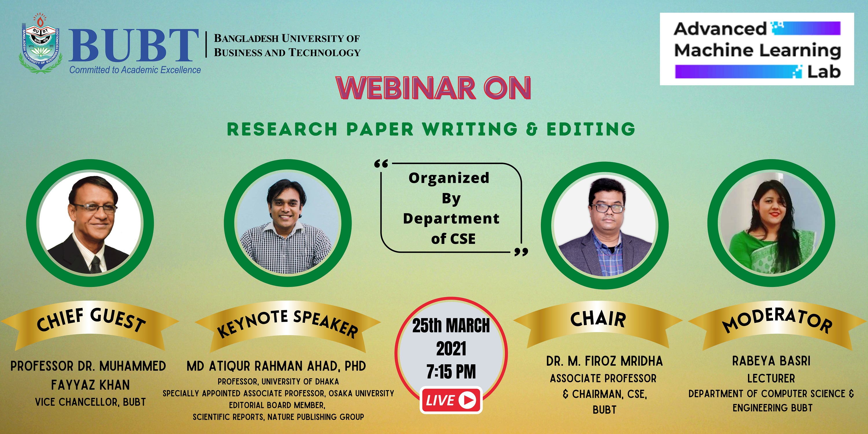Screen dimensions: 868x434
Task: Click 'VICE CHANCELLOR, BUBT' text
Action: 90,402
